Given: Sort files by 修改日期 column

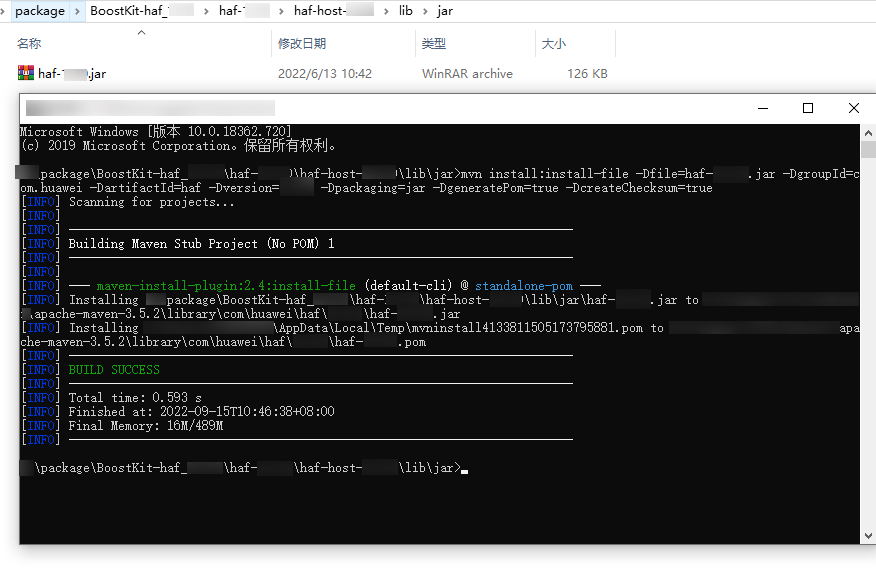Looking at the screenshot, I should tap(302, 44).
